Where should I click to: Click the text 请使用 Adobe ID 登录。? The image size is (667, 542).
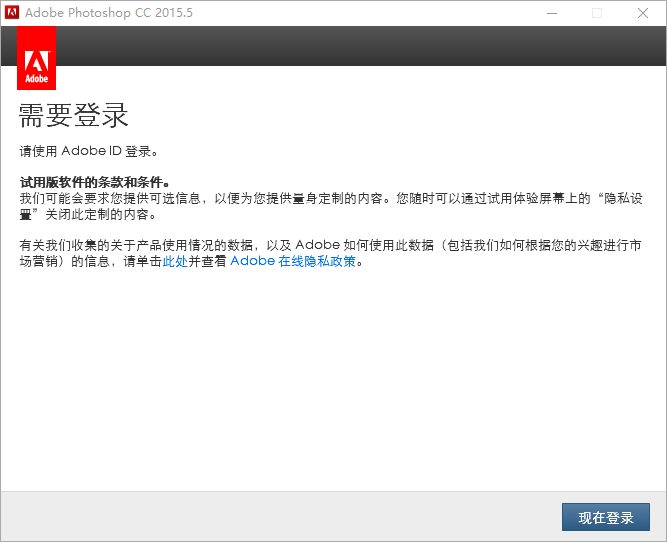(x=89, y=151)
